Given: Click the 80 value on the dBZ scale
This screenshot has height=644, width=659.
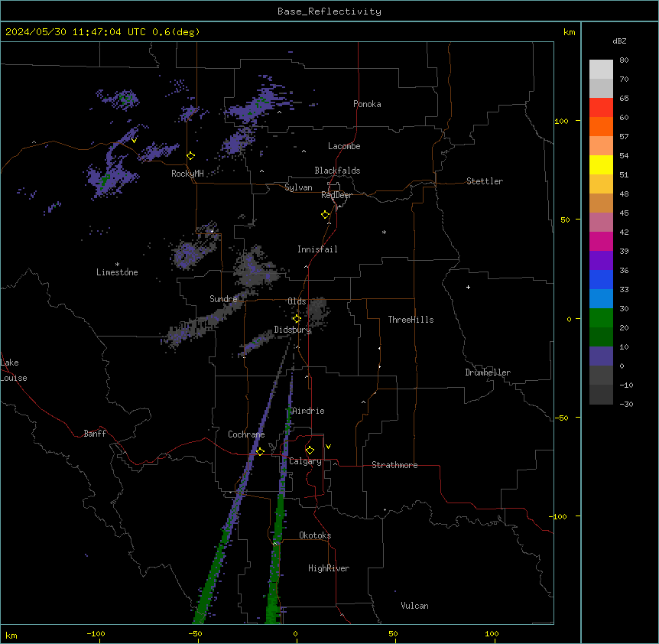Looking at the screenshot, I should (x=624, y=60).
